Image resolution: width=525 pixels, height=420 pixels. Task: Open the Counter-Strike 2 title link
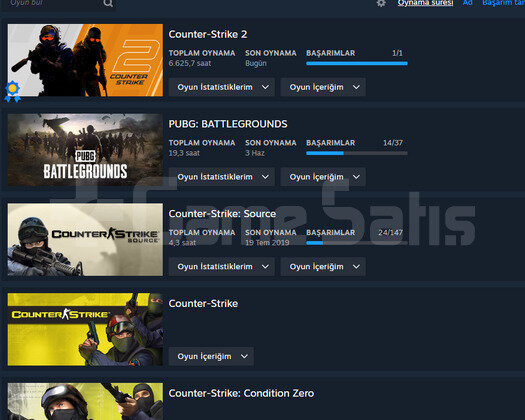(208, 34)
